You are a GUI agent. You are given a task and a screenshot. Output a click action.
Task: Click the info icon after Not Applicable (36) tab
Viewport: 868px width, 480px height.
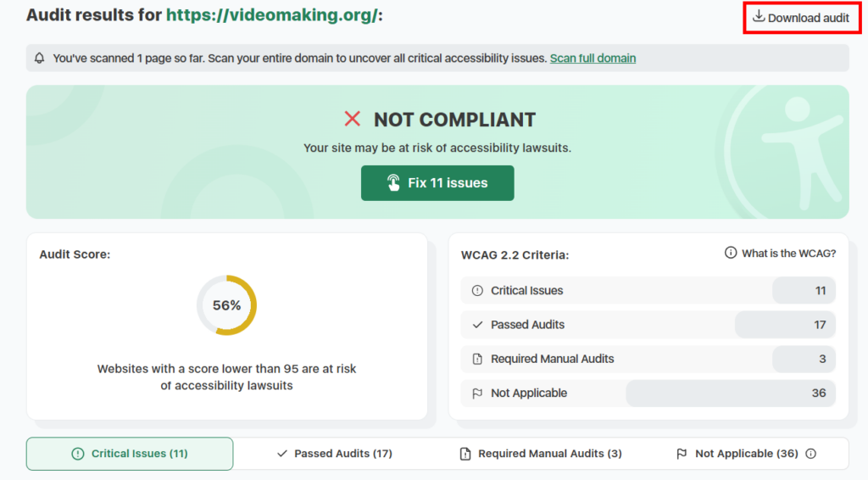coord(811,454)
